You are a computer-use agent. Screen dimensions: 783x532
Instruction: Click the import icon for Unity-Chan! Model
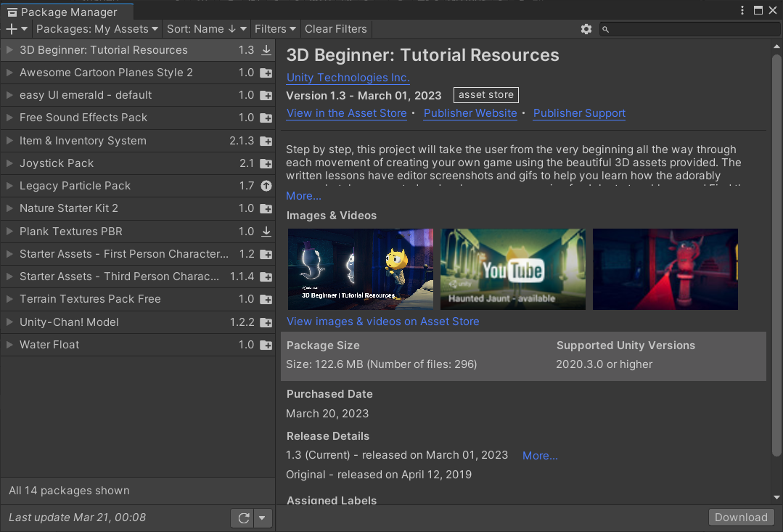(266, 323)
